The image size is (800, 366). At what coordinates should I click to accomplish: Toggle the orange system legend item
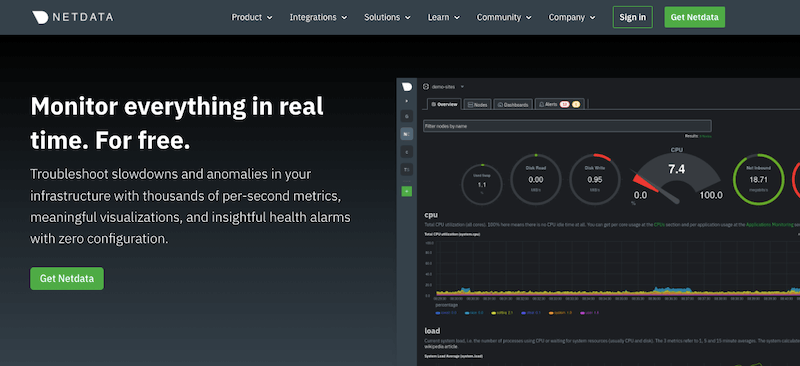(x=560, y=312)
